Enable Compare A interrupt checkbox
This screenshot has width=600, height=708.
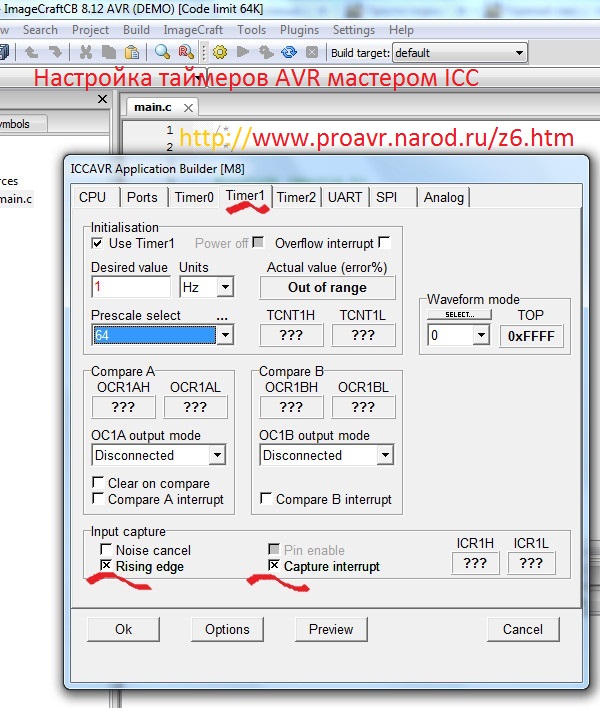98,498
